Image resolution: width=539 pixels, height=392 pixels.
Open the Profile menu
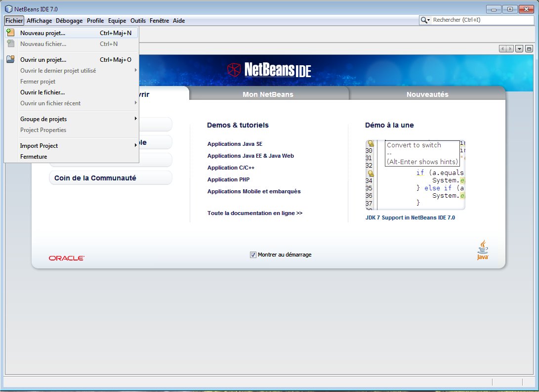tap(95, 21)
